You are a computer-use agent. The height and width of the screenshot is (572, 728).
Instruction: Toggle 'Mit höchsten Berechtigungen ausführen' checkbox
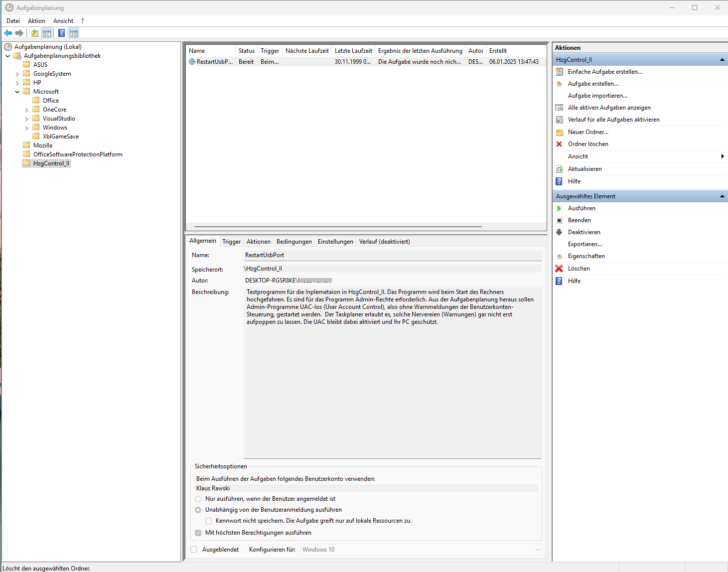tap(198, 533)
